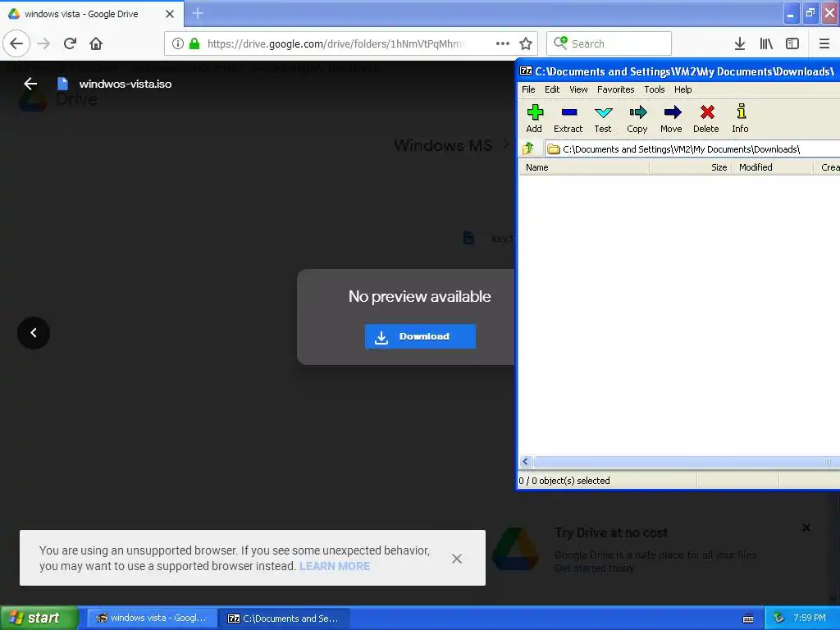Image resolution: width=840 pixels, height=630 pixels.
Task: Go up one folder level in 7-Zip
Action: point(528,148)
